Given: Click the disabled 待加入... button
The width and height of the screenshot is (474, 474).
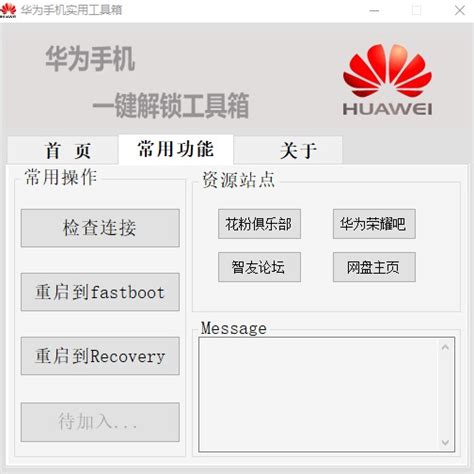Looking at the screenshot, I should (x=100, y=422).
